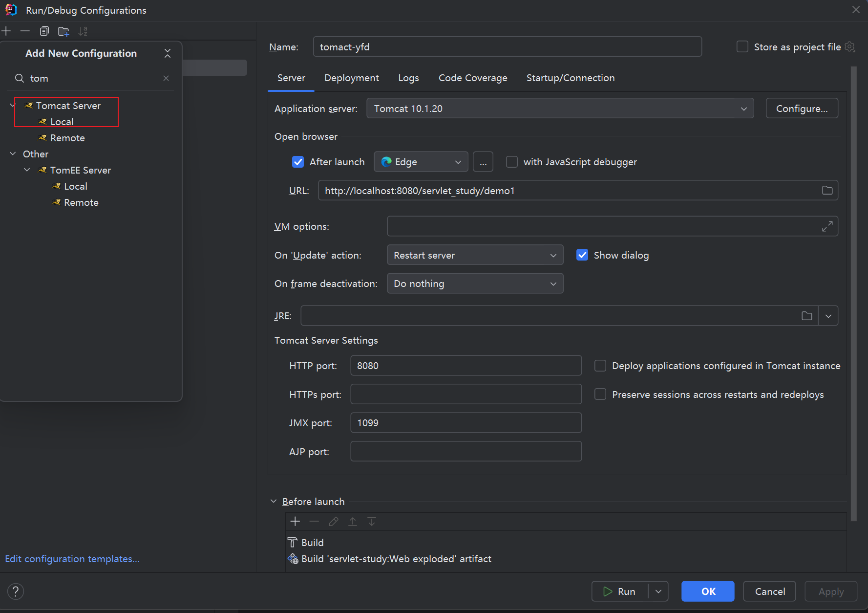This screenshot has width=868, height=613.
Task: Clear the 'tom' search text
Action: click(x=166, y=78)
